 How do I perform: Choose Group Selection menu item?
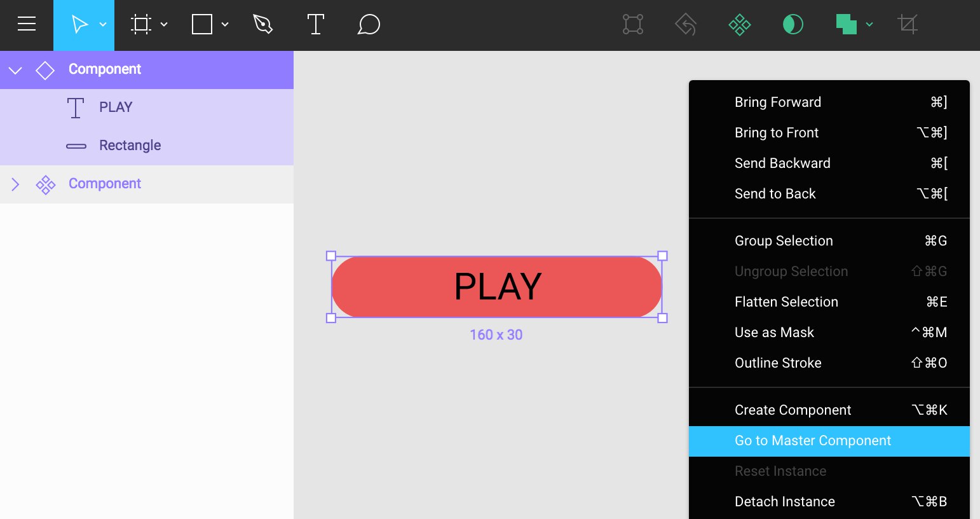point(829,240)
